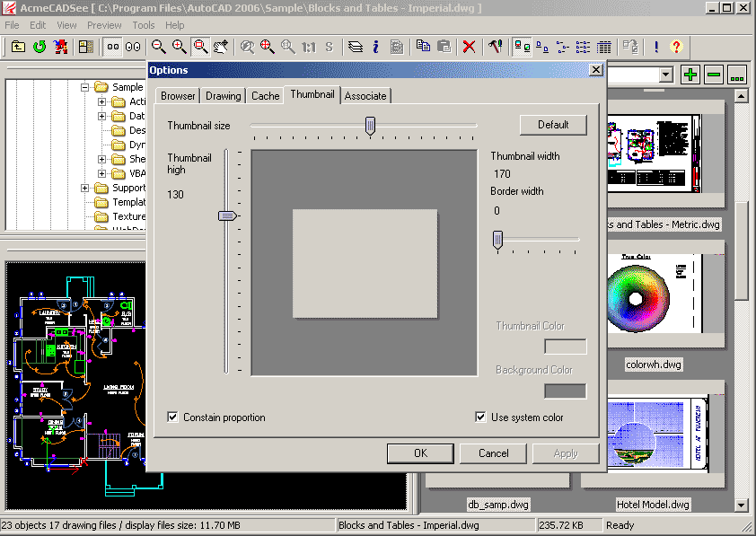Open the File menu
Viewport: 756px width, 536px height.
click(x=12, y=25)
